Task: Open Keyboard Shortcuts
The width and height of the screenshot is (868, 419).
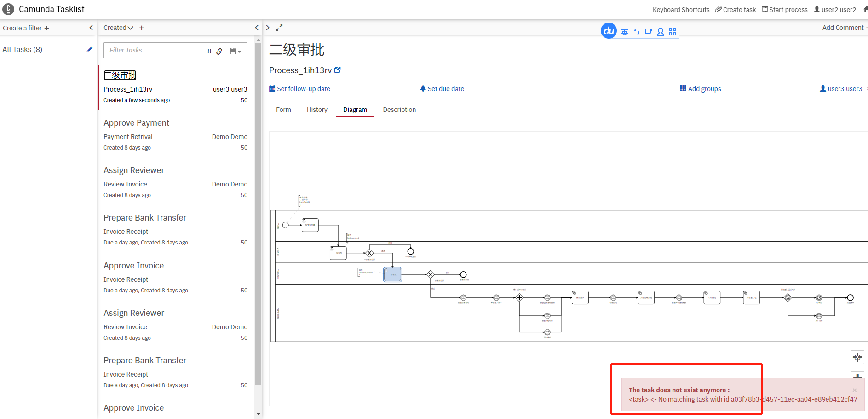Action: click(681, 10)
